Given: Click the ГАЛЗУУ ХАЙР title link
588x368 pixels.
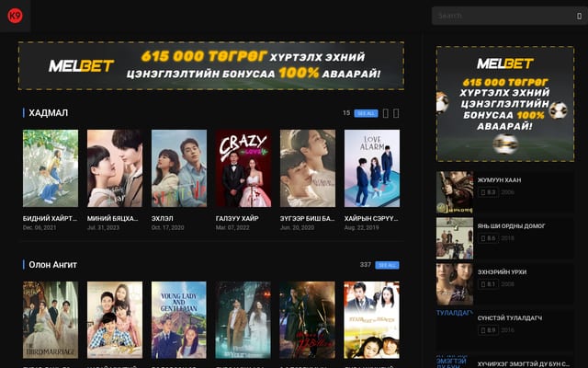Looking at the screenshot, I should coord(237,218).
